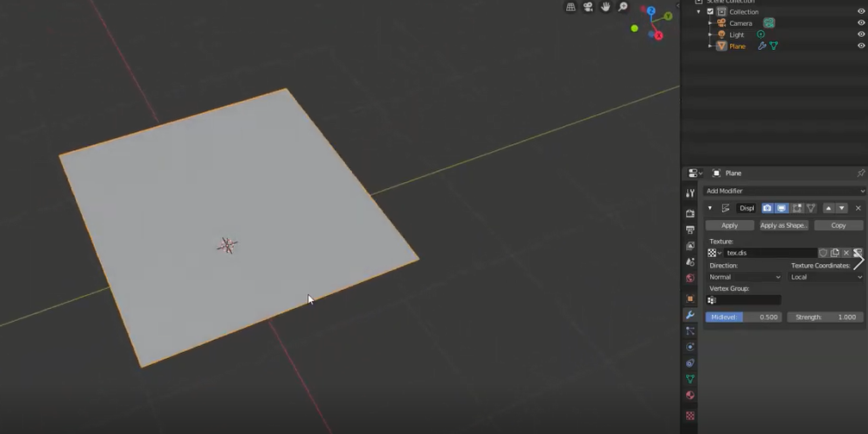This screenshot has height=434, width=868.
Task: Click the Light object icon in outliner
Action: click(721, 35)
